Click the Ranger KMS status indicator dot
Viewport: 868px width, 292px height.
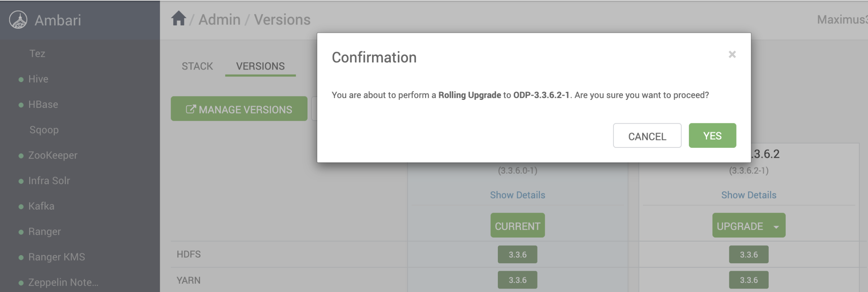(x=21, y=258)
